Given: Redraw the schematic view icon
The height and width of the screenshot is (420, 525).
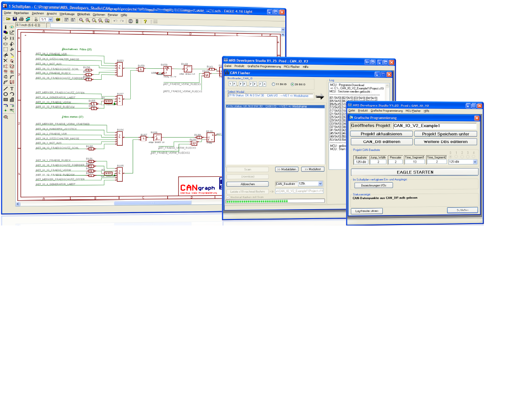Looking at the screenshot, I should click(100, 20).
